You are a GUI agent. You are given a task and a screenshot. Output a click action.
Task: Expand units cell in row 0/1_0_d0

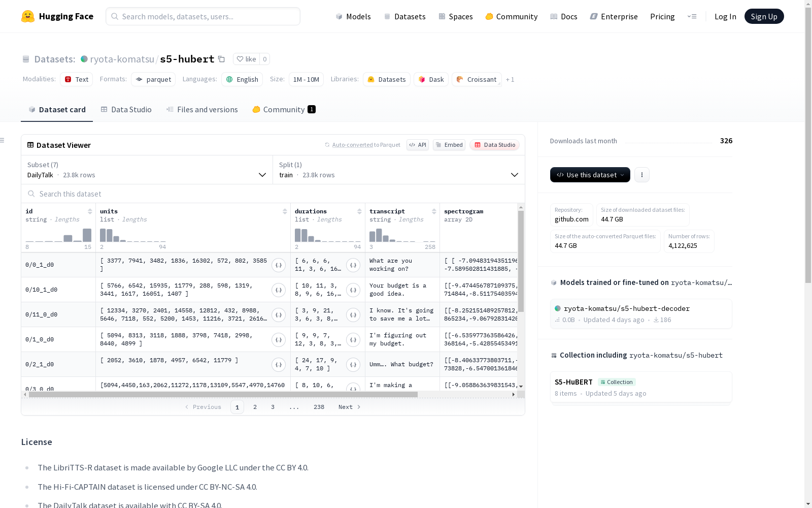279,340
